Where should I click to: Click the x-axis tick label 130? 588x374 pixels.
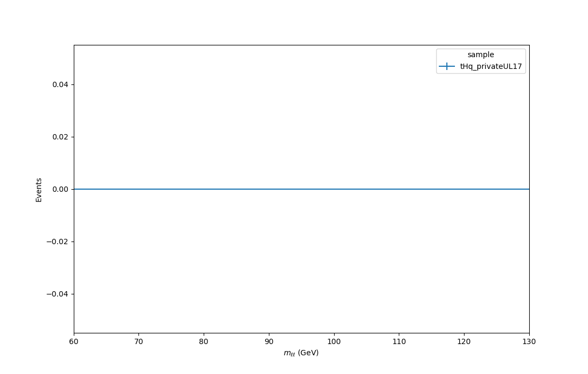click(x=529, y=342)
